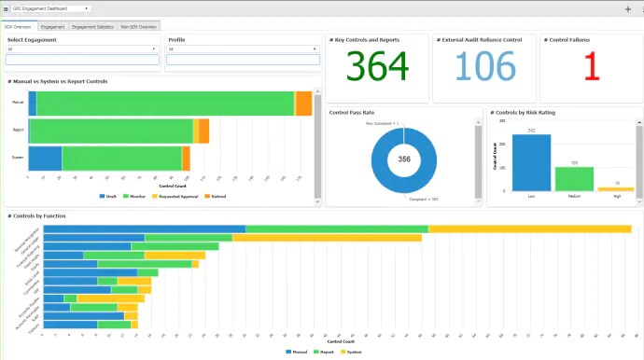Toggle the Requested Approval legend swatch
Screen dimensions: 644x360
(154, 196)
